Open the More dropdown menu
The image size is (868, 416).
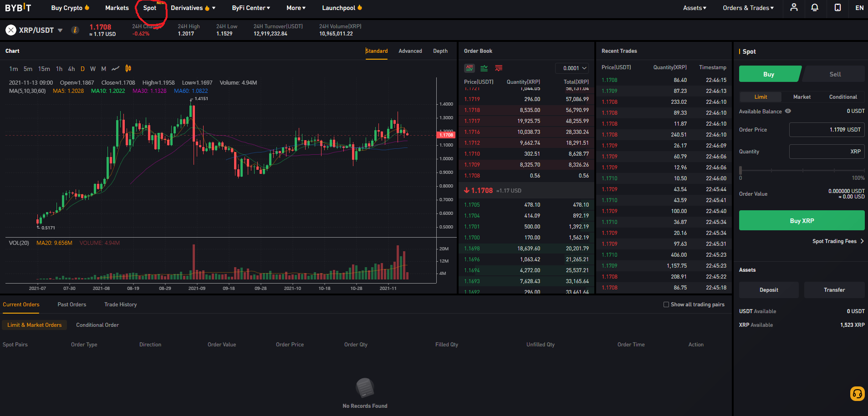pos(296,8)
